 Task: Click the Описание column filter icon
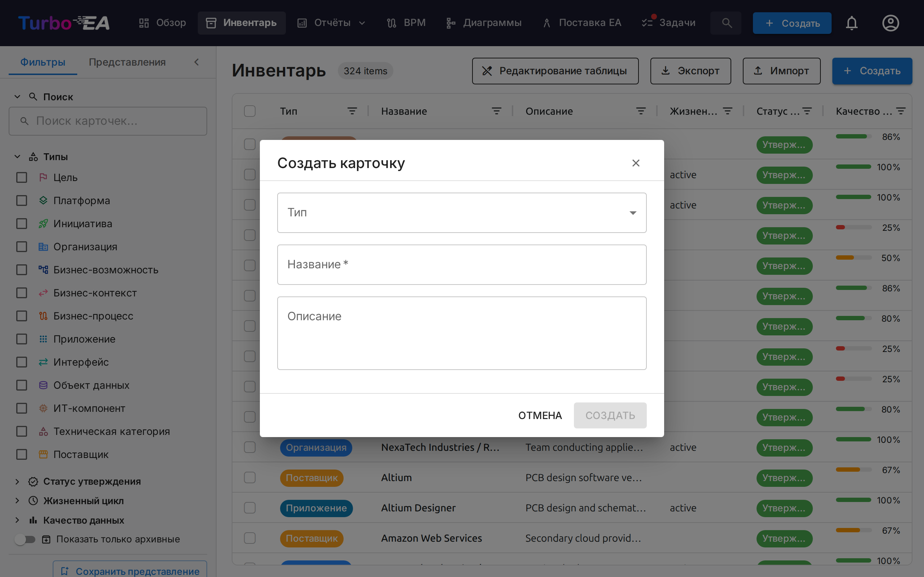tap(641, 111)
